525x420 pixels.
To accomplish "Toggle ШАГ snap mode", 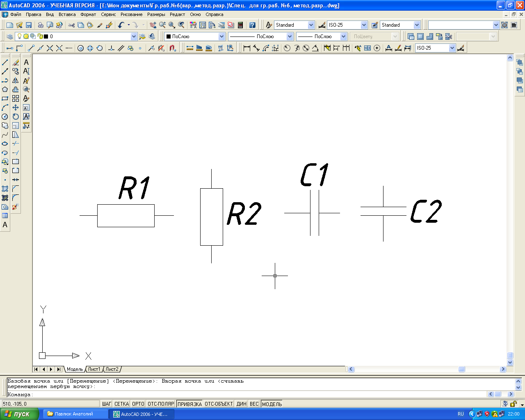I will [107, 404].
